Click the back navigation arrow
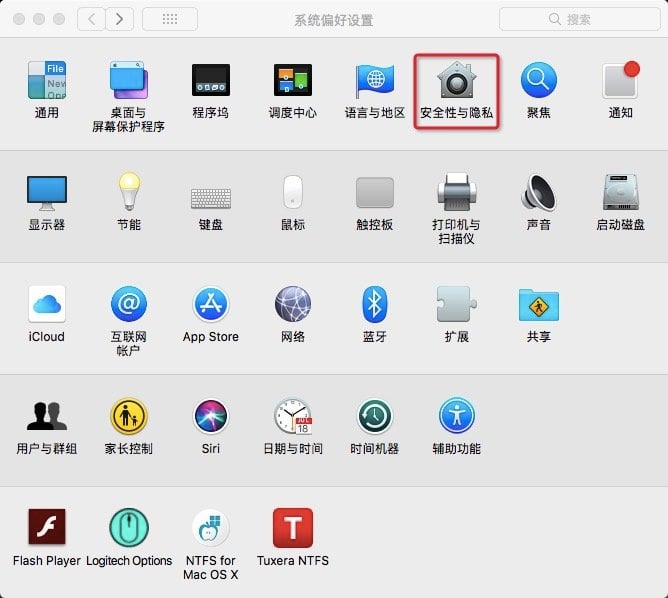This screenshot has width=668, height=598. (92, 19)
